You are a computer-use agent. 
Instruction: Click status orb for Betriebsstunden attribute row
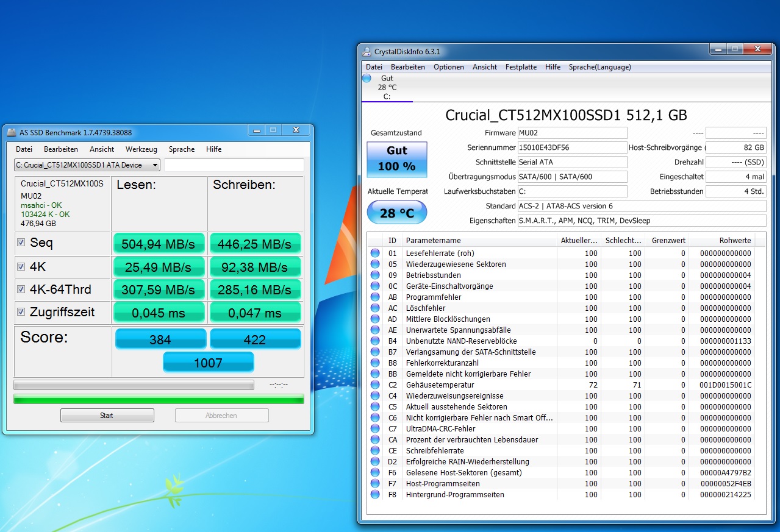tap(375, 275)
